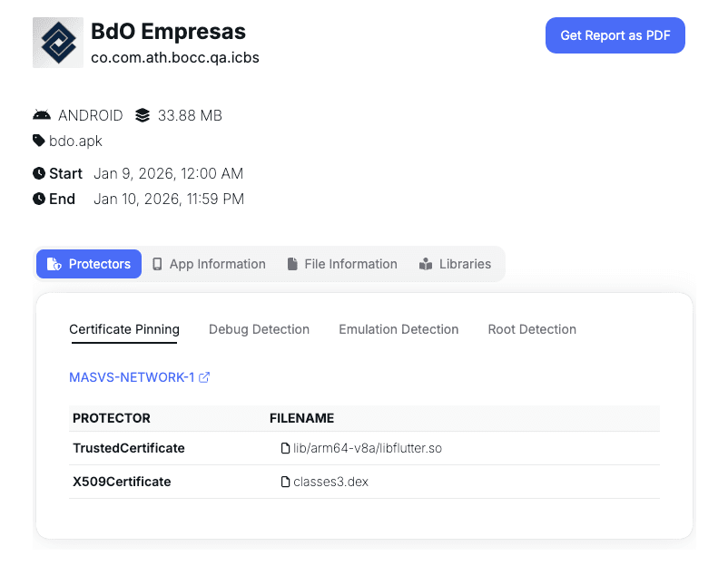The height and width of the screenshot is (585, 728).
Task: Click the BdO Empresas app logo
Action: coord(58,43)
